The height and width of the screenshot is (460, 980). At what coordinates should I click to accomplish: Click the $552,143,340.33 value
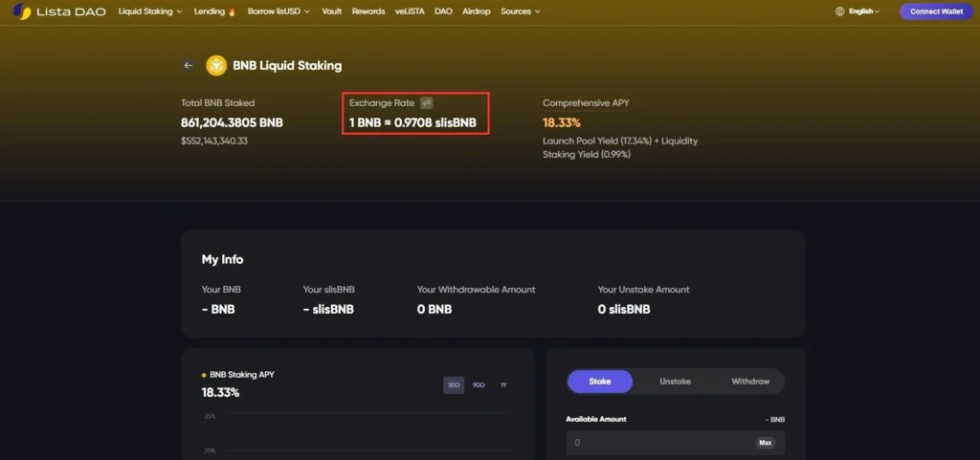click(214, 141)
